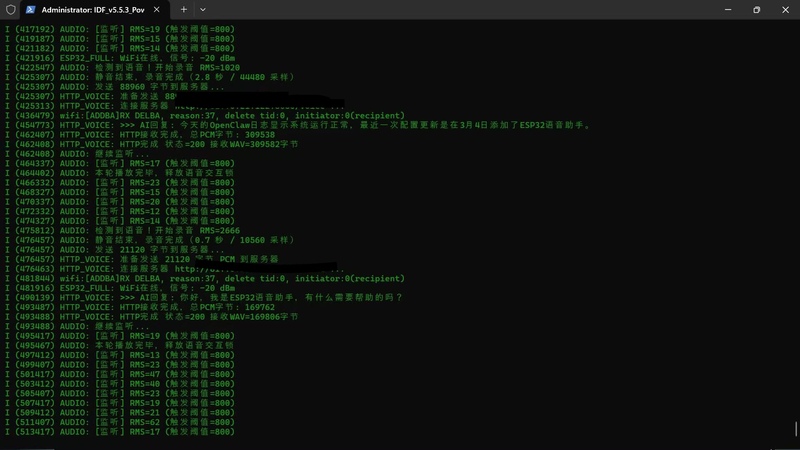Minimize the terminal window
Image resolution: width=800 pixels, height=450 pixels.
pyautogui.click(x=728, y=10)
